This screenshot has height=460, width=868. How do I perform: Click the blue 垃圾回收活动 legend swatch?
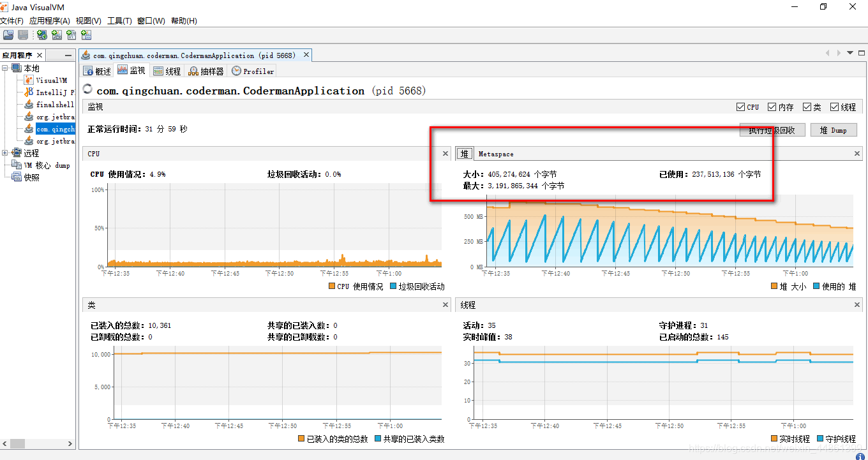point(393,286)
